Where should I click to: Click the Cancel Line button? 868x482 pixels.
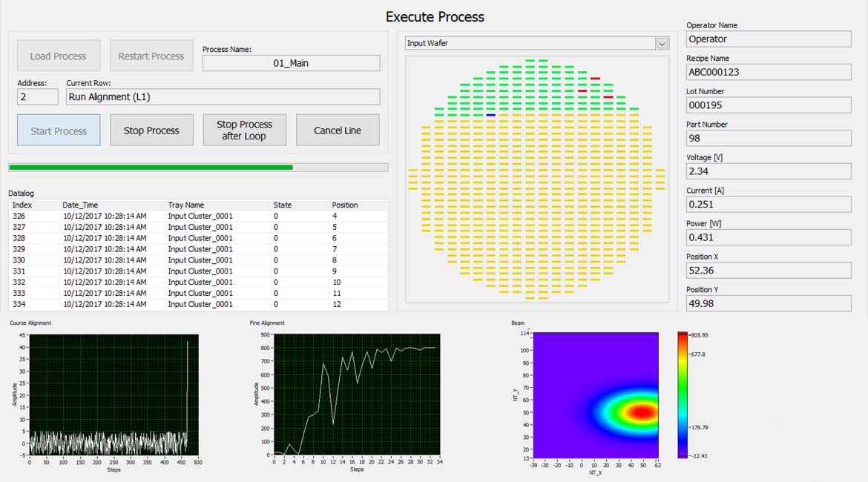[x=338, y=129]
